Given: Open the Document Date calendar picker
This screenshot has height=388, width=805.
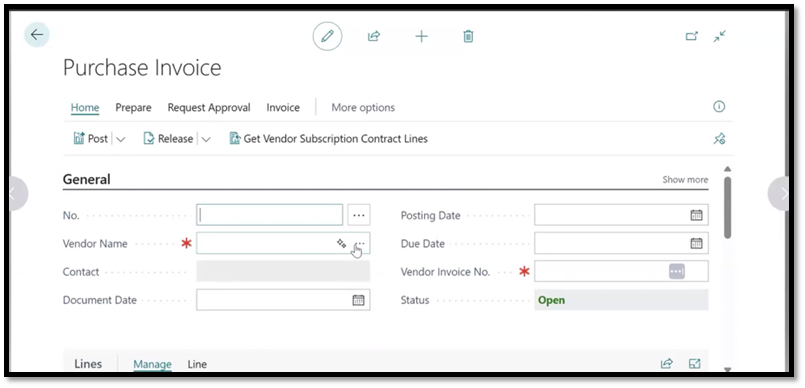Looking at the screenshot, I should (358, 300).
